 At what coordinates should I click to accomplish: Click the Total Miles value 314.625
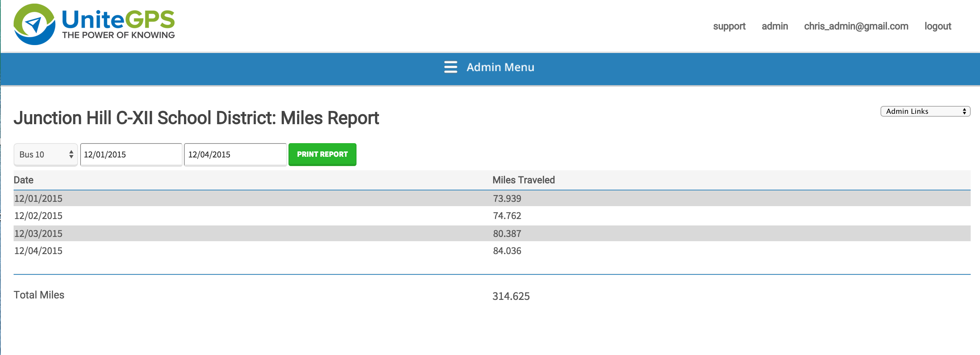coord(510,296)
